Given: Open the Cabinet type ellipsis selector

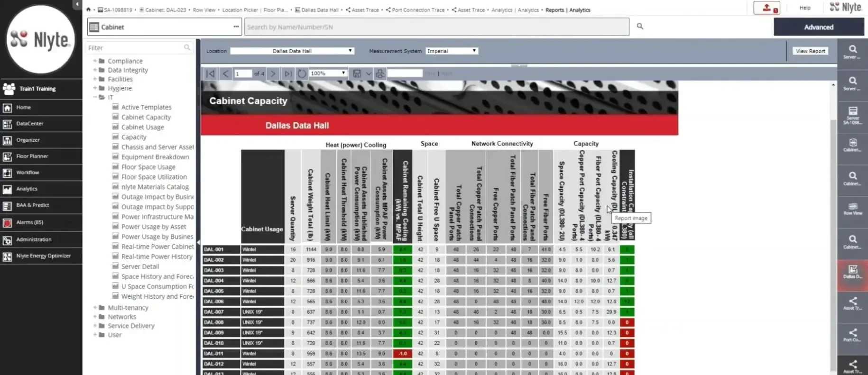Looking at the screenshot, I should 236,27.
